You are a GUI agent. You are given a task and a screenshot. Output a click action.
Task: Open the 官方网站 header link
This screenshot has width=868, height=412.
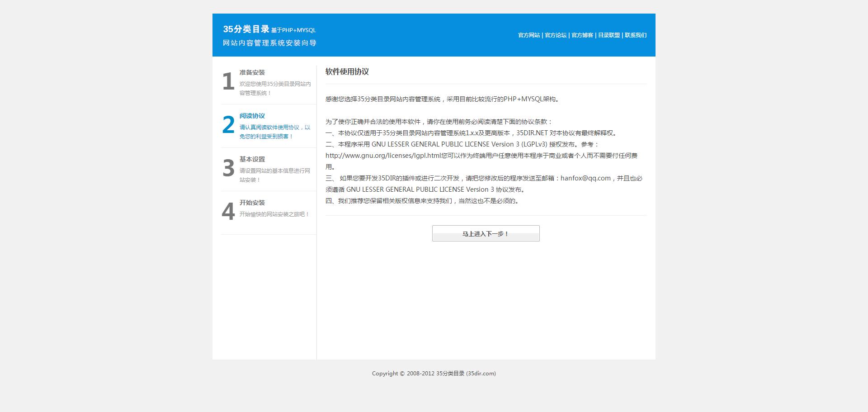(x=528, y=35)
